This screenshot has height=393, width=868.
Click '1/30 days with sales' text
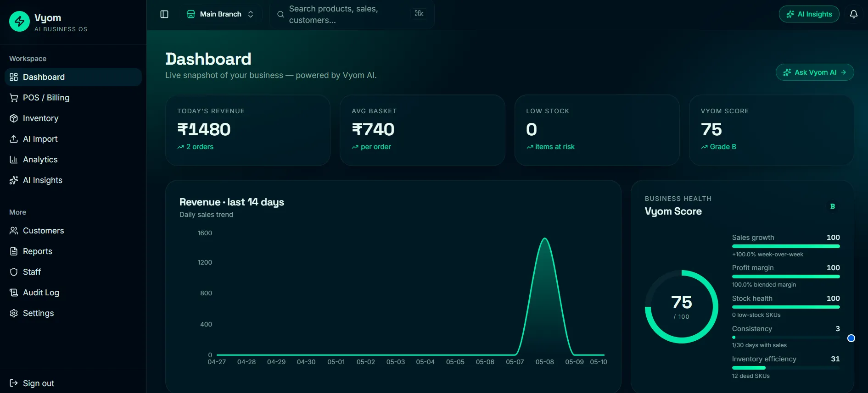tap(759, 345)
